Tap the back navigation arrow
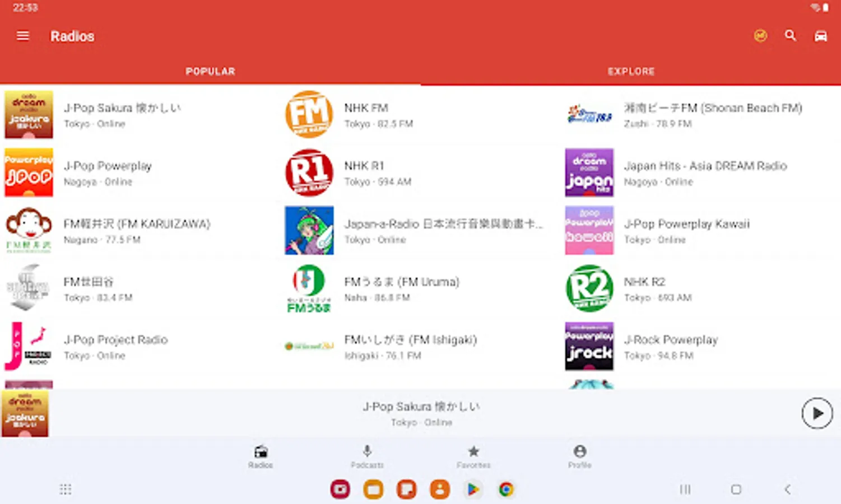 click(x=787, y=489)
